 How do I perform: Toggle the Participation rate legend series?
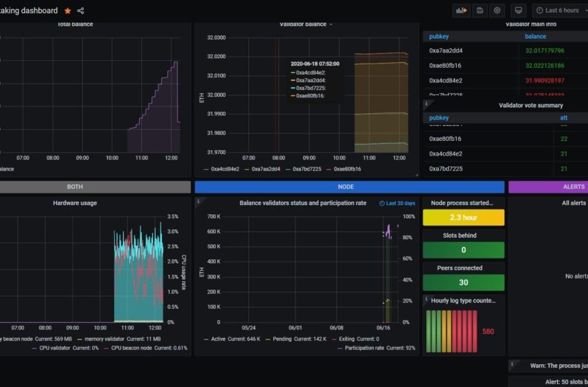364,348
